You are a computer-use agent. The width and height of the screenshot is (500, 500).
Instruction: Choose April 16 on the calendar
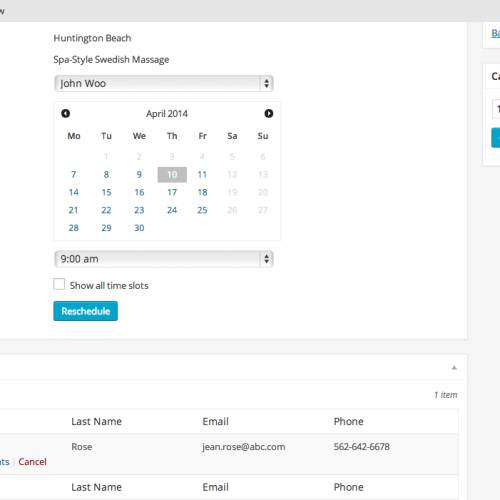[139, 192]
